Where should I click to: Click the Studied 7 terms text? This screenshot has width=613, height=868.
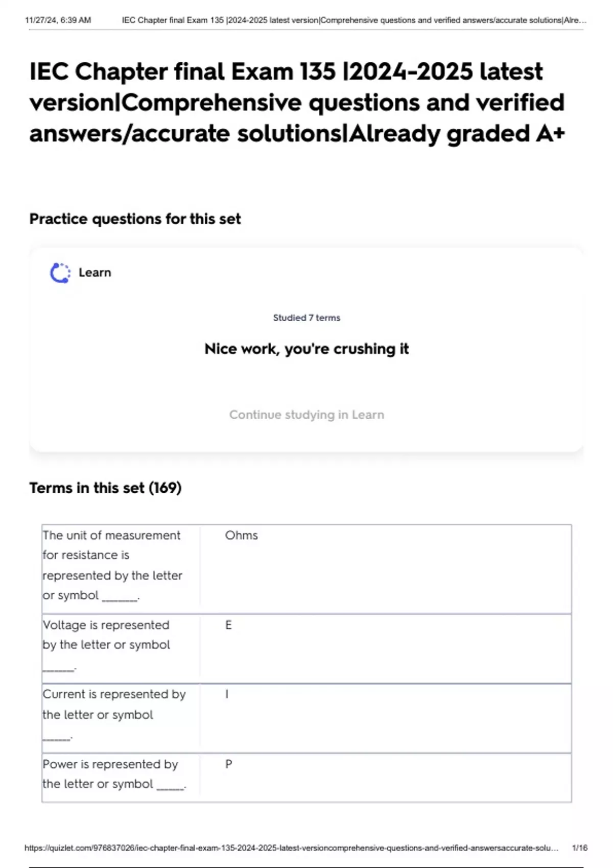pyautogui.click(x=306, y=318)
